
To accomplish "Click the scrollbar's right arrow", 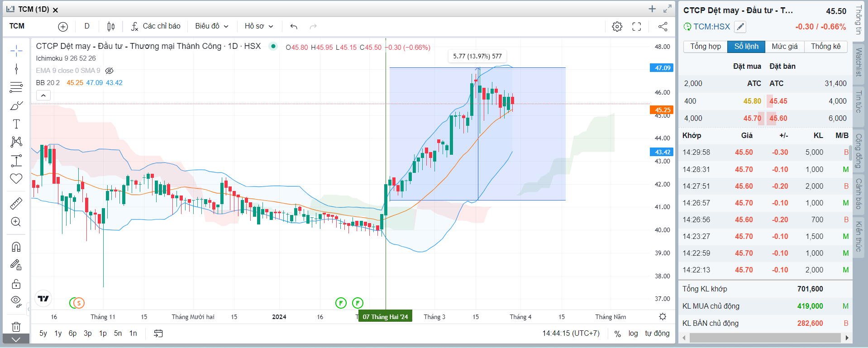I will pyautogui.click(x=847, y=338).
